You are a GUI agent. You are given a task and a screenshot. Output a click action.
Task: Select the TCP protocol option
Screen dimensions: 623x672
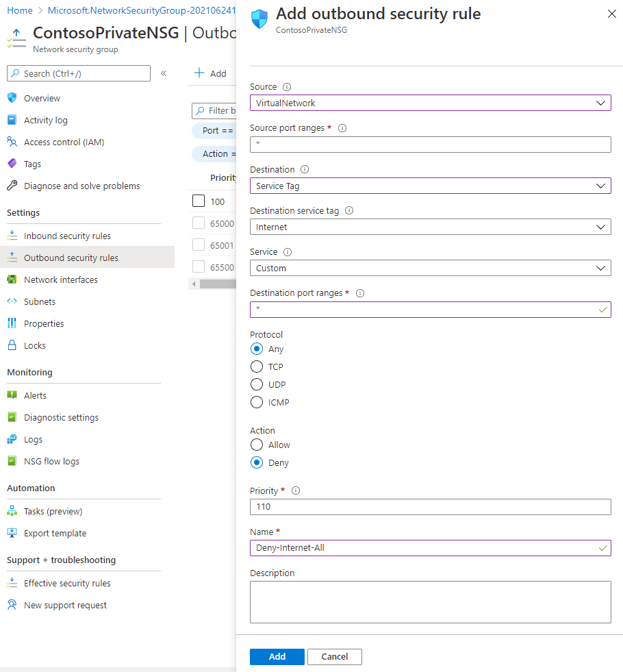[257, 366]
